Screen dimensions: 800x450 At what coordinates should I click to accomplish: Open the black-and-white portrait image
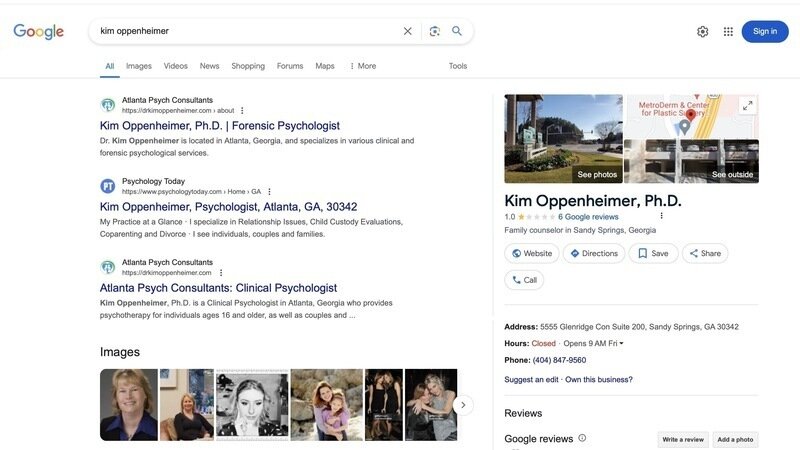(252, 405)
